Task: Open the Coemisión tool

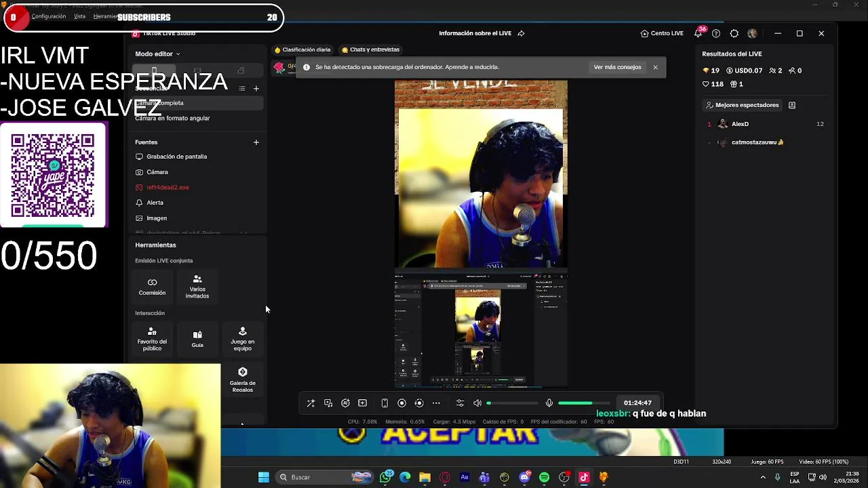Action: [x=152, y=287]
